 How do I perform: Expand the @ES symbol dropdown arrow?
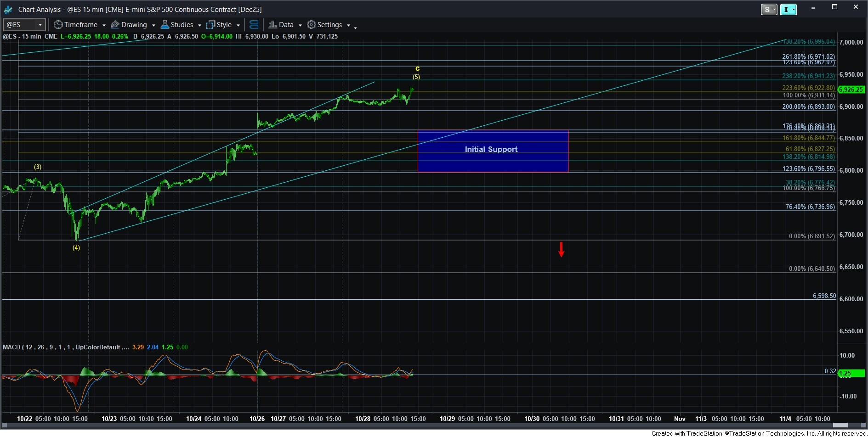40,25
